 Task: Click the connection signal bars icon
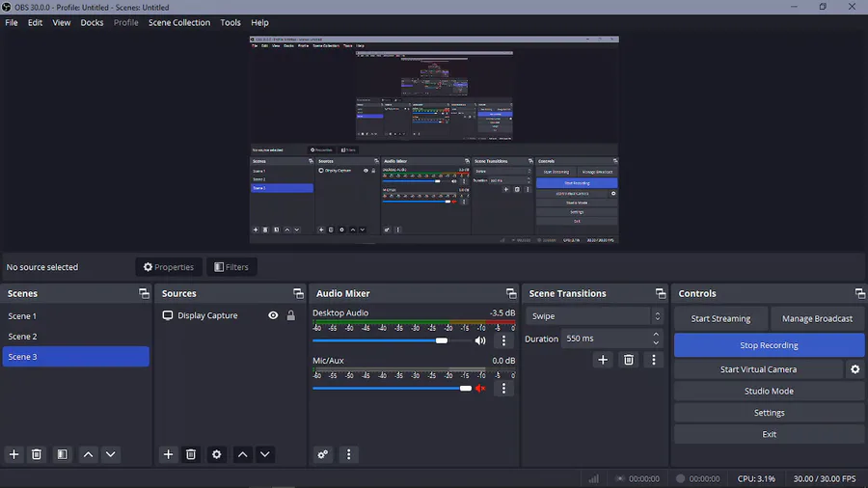click(x=593, y=478)
